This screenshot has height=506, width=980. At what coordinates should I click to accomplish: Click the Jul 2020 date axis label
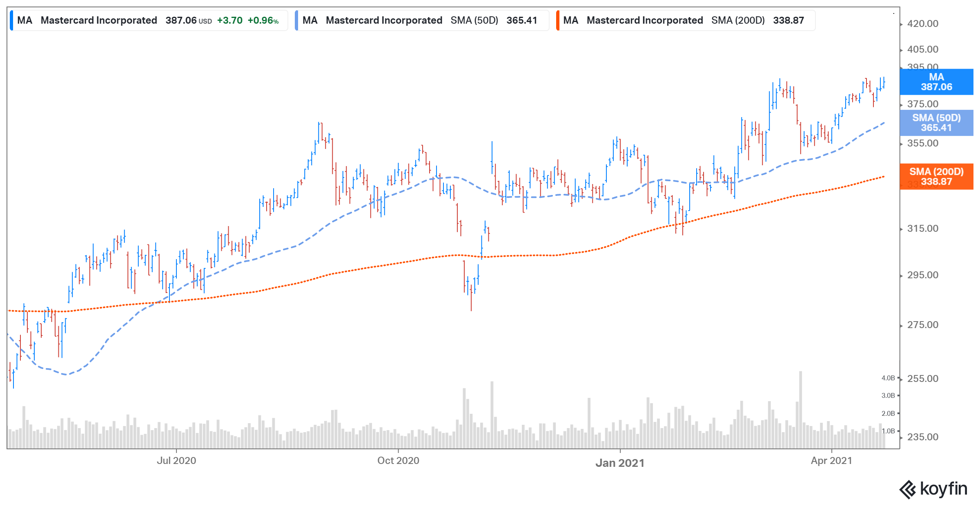[176, 461]
